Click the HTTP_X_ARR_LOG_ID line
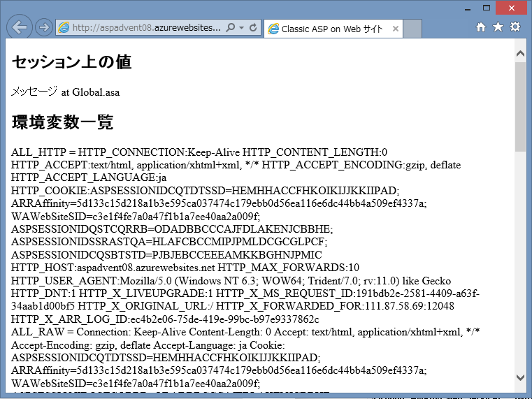The height and width of the screenshot is (399, 532). [x=165, y=319]
